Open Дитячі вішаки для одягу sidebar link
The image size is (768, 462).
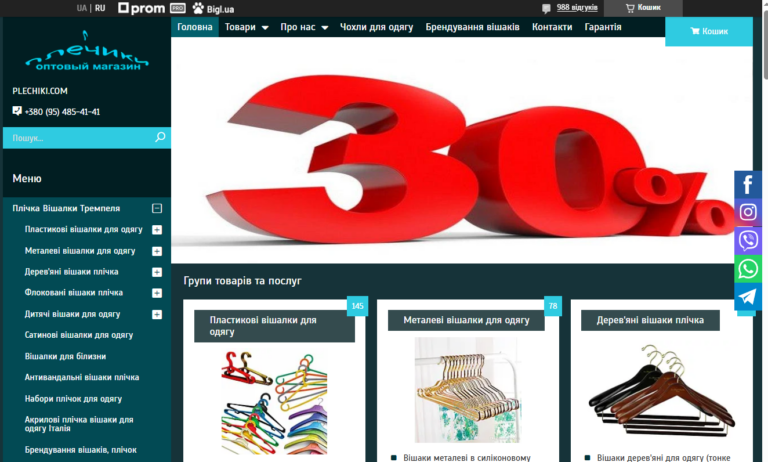point(72,314)
